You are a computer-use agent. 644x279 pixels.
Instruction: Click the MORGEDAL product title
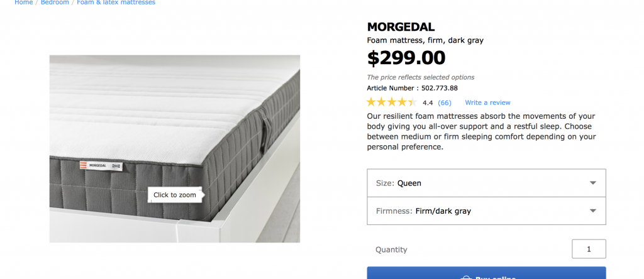401,27
